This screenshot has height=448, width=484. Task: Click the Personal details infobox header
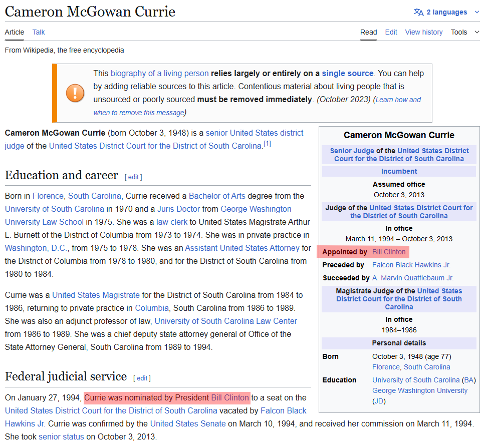click(x=399, y=343)
